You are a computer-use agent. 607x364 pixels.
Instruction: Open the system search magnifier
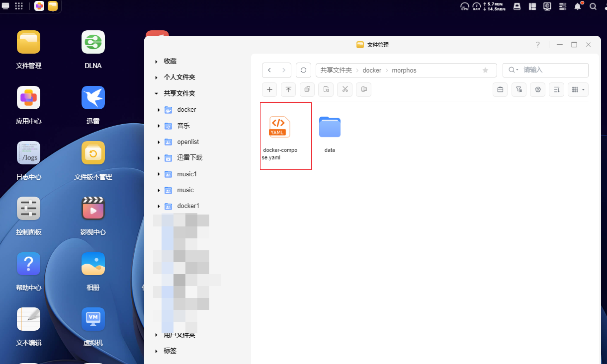[x=593, y=6]
